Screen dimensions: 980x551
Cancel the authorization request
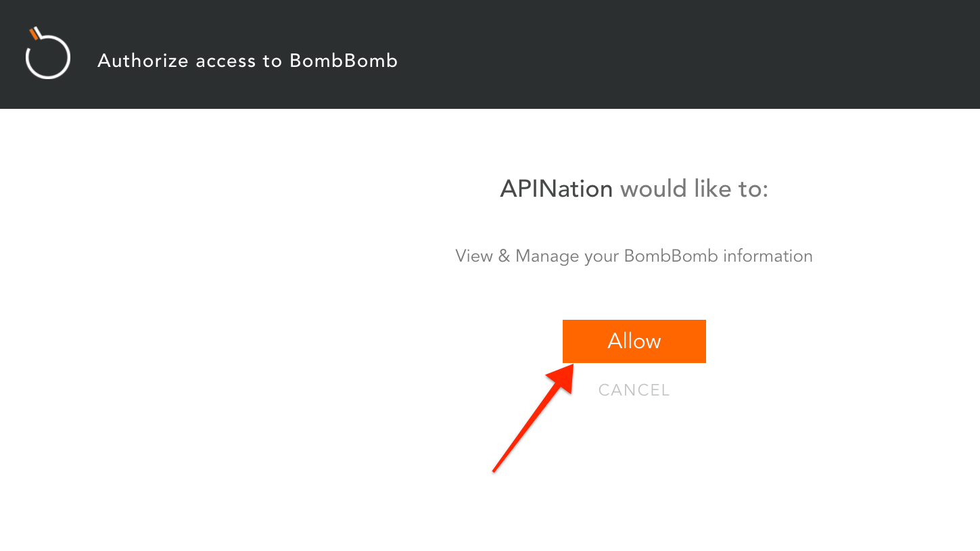pyautogui.click(x=634, y=390)
